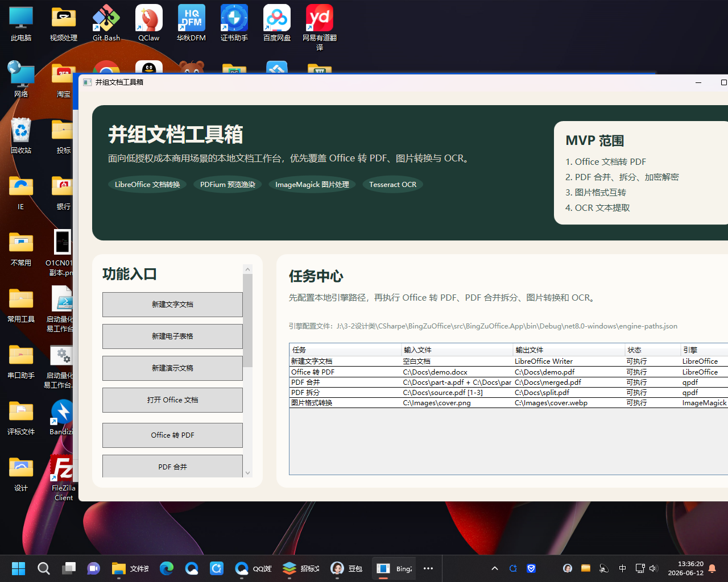Screen dimensions: 728x582
Task: Open the 银行 folder icon
Action: click(63, 192)
